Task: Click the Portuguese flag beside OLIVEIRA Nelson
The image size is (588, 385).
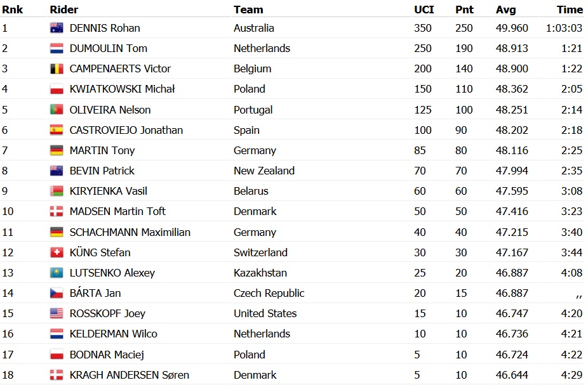Action: [57, 110]
